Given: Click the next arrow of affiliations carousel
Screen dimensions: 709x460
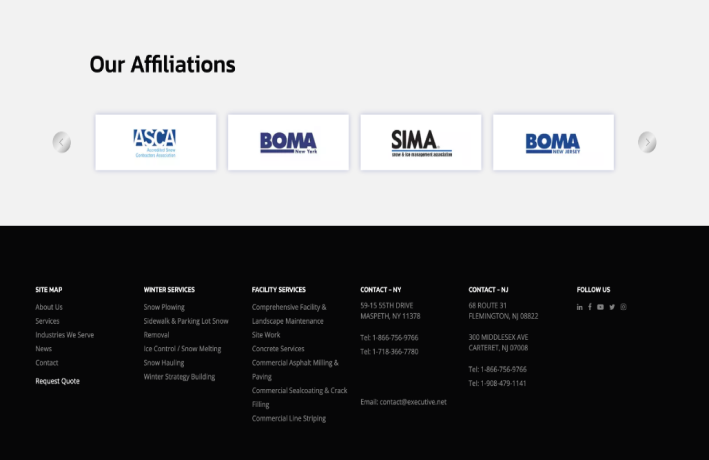Looking at the screenshot, I should coord(647,142).
